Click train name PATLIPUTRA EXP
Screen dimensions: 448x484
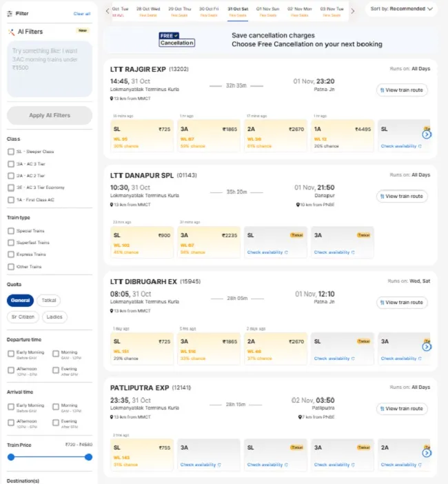point(139,387)
